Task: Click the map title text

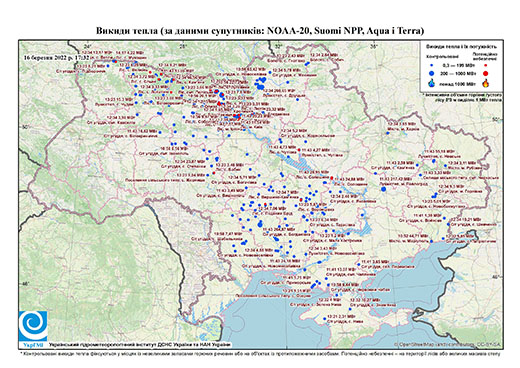Action: 260,31
